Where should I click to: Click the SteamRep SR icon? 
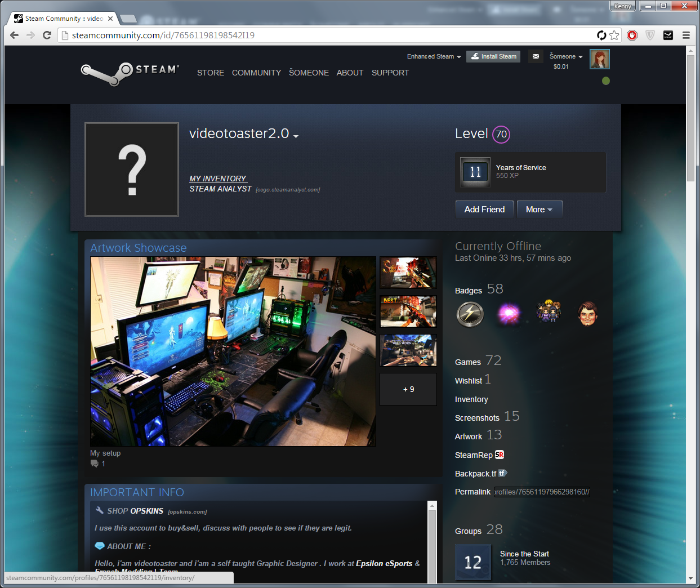(500, 455)
